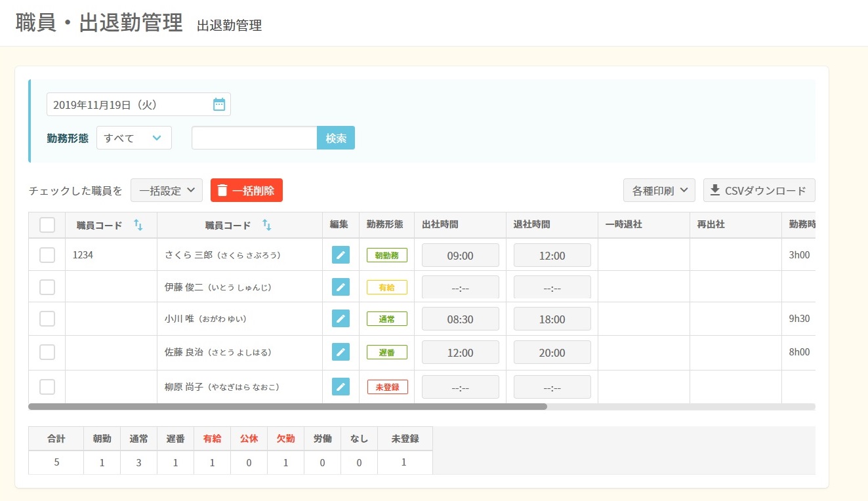Image resolution: width=868 pixels, height=501 pixels.
Task: Click name 柳原 尚子（やなぎはら なおこ）
Action: [222, 387]
